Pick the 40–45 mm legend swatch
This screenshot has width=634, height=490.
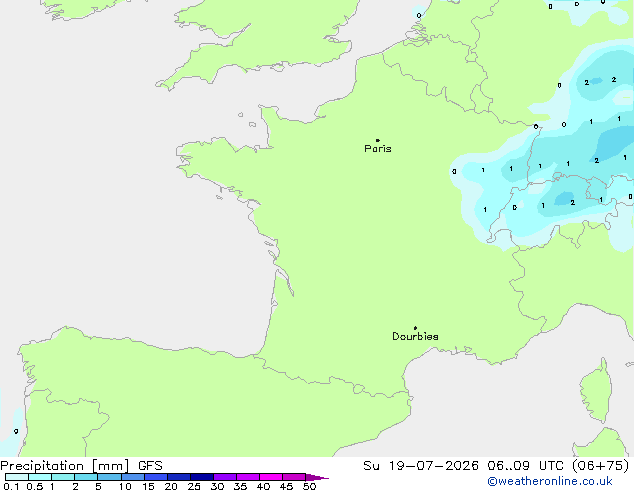coord(271,477)
